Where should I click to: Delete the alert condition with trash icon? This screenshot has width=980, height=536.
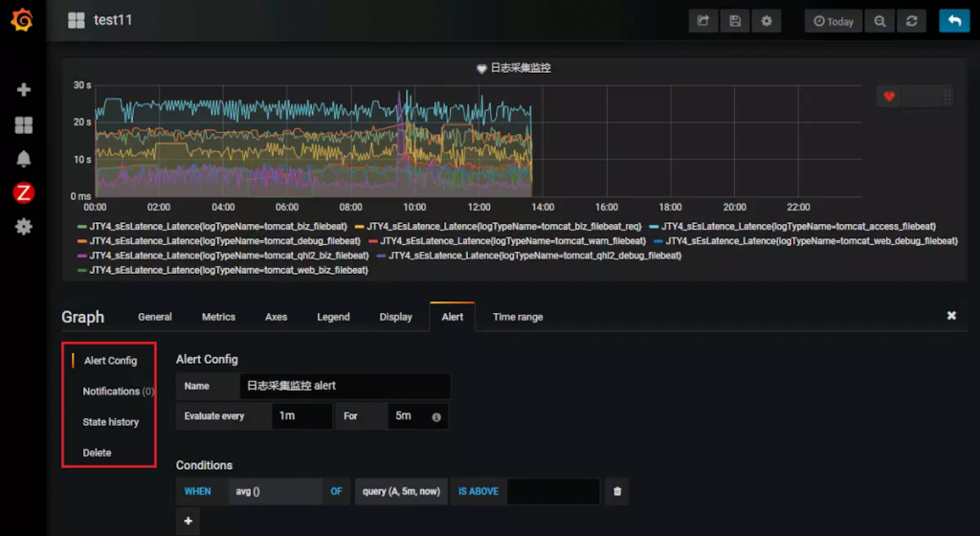[x=617, y=491]
